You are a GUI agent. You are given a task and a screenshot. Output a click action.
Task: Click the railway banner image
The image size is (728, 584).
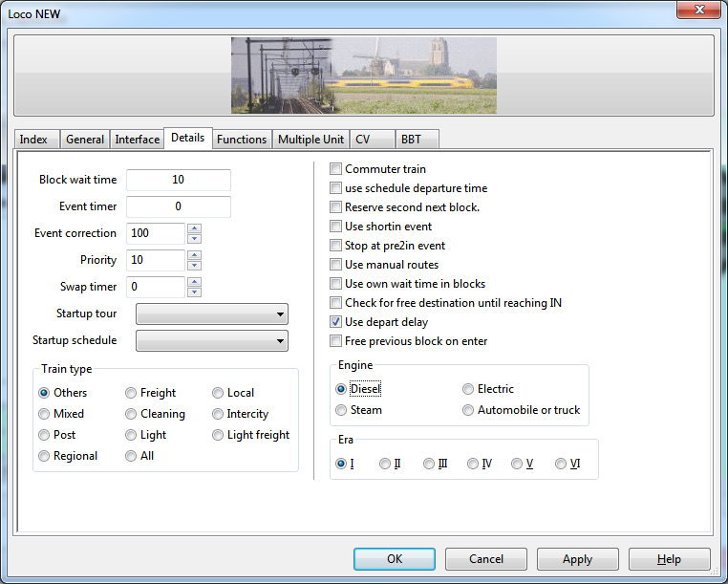[363, 76]
